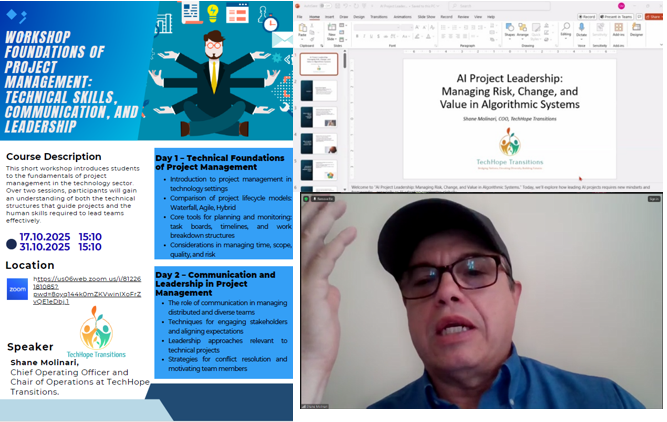
Task: Switch to the Animations tab
Action: click(x=402, y=17)
